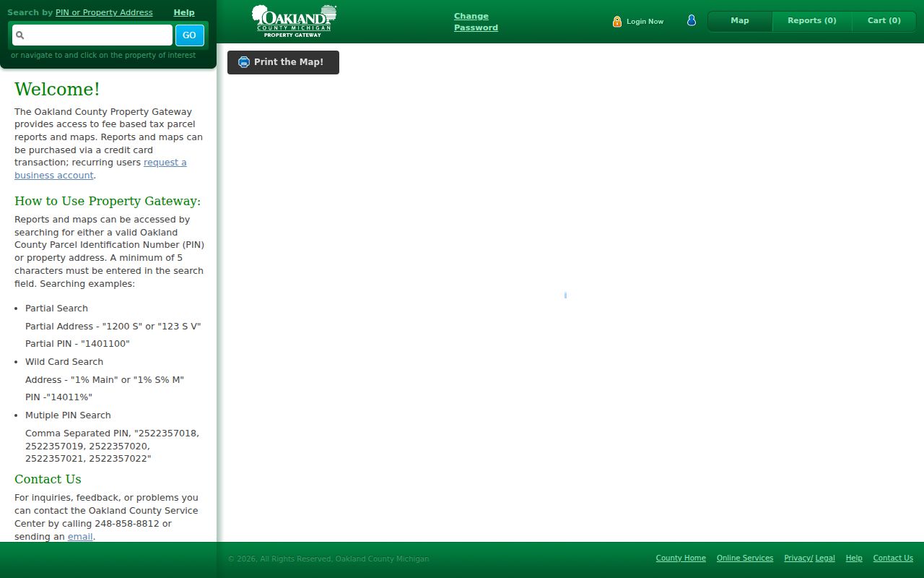Open the Help link above the search box

pos(184,12)
